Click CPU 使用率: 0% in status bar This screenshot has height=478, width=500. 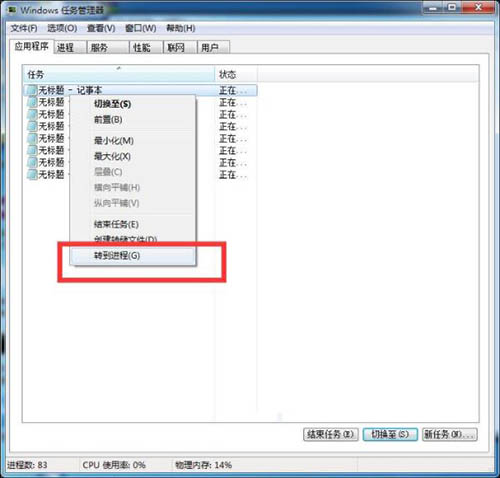[114, 465]
